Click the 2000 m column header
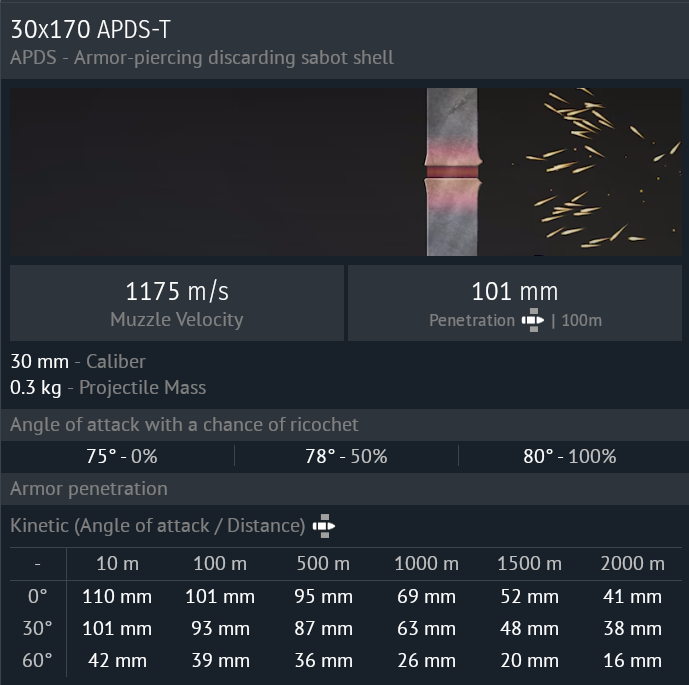 [633, 563]
